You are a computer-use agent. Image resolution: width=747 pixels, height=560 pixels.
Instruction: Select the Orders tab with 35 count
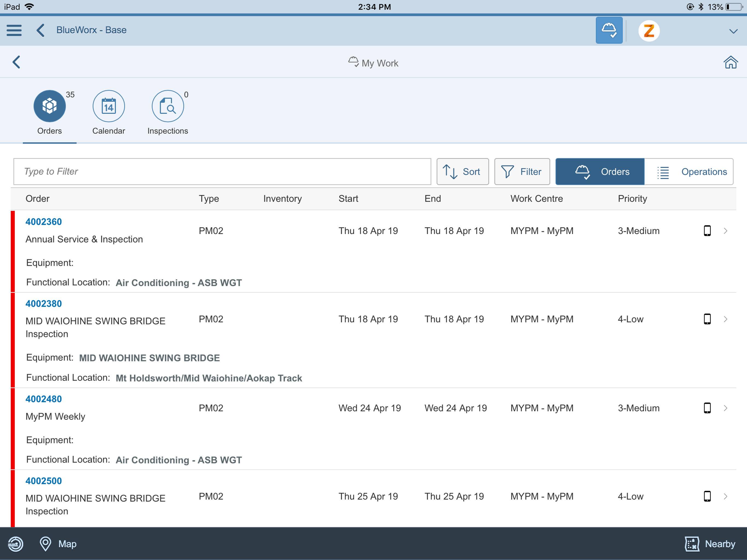(x=49, y=106)
